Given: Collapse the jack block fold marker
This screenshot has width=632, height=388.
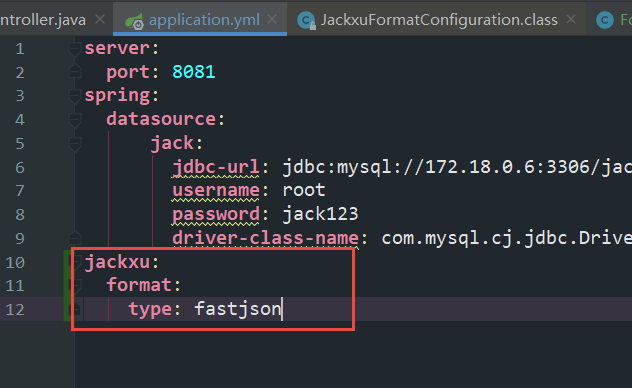Looking at the screenshot, I should 75,144.
